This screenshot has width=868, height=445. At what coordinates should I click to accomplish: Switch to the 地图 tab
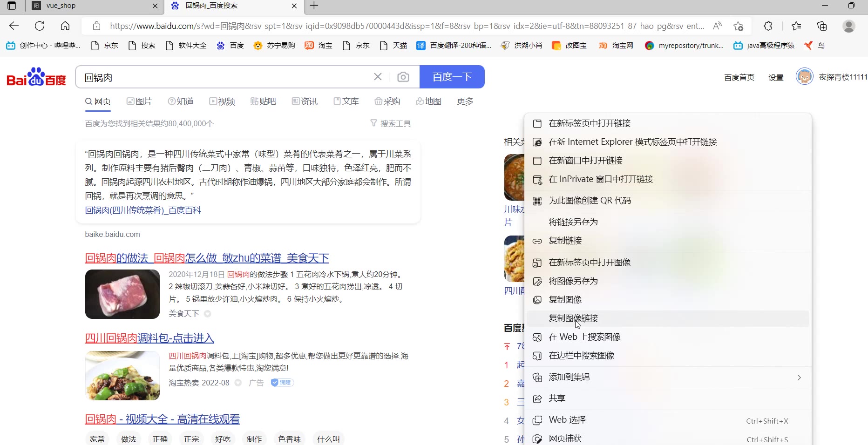coord(428,101)
